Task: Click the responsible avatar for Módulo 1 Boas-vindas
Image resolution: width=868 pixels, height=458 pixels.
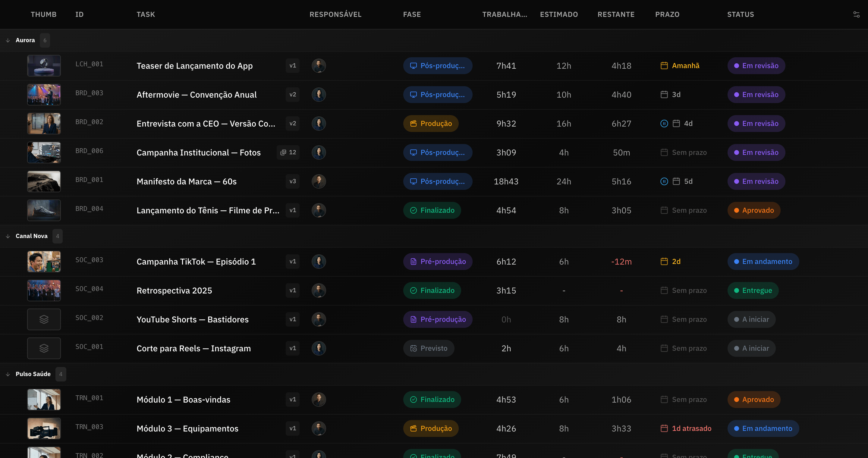Action: [319, 400]
